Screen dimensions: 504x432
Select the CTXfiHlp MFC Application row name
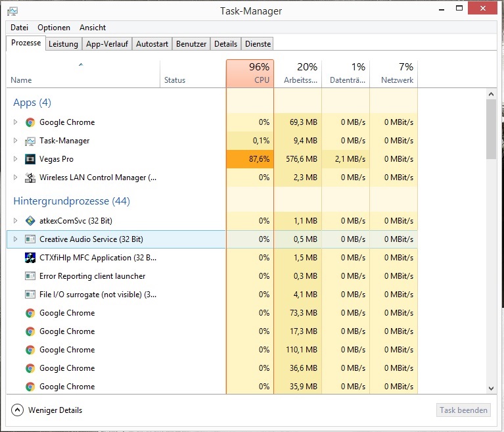point(98,258)
